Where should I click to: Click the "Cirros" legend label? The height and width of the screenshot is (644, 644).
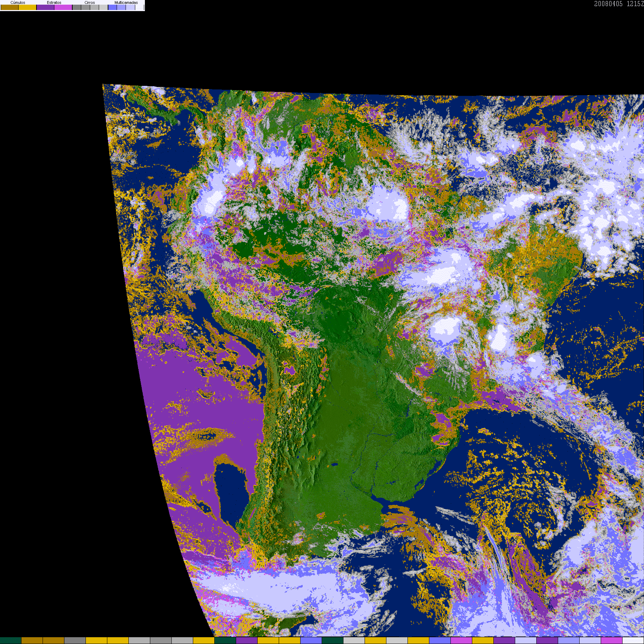[90, 3]
